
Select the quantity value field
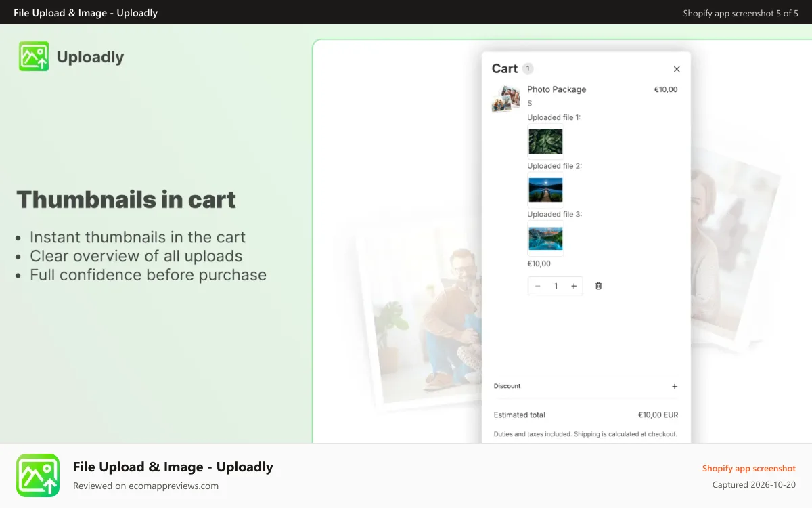click(556, 286)
